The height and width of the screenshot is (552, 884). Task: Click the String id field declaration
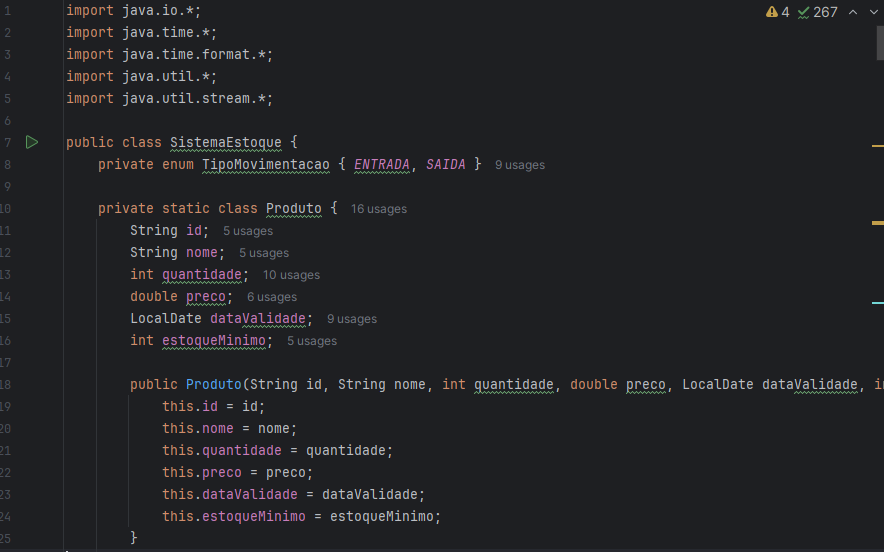(x=170, y=231)
